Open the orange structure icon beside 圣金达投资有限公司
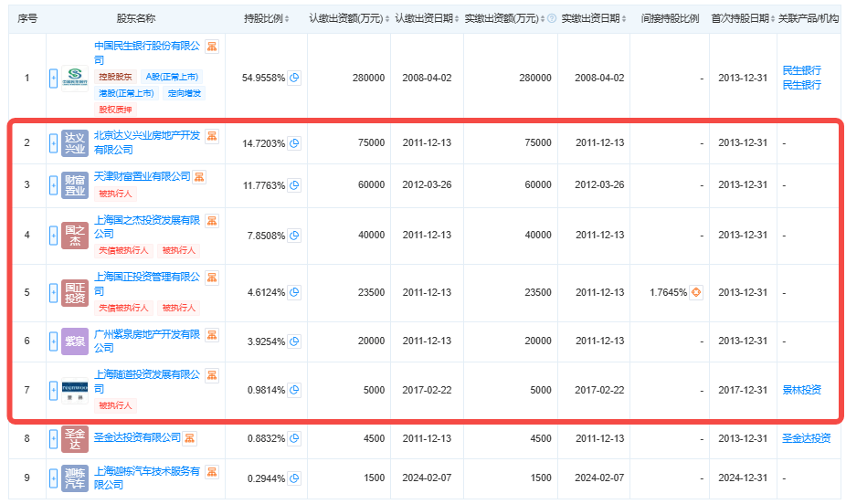Screen dimensions: 846x504 pyautogui.click(x=190, y=438)
